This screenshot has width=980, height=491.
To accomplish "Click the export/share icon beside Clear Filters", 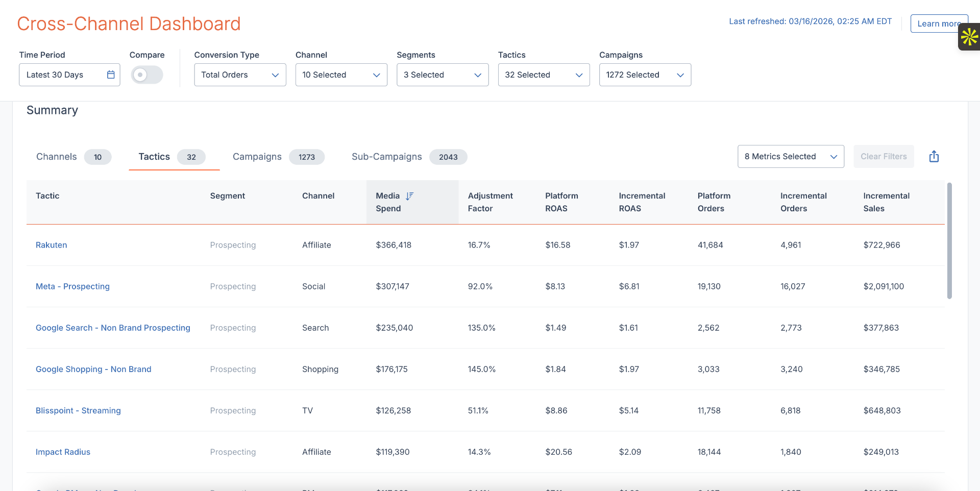I will [934, 156].
